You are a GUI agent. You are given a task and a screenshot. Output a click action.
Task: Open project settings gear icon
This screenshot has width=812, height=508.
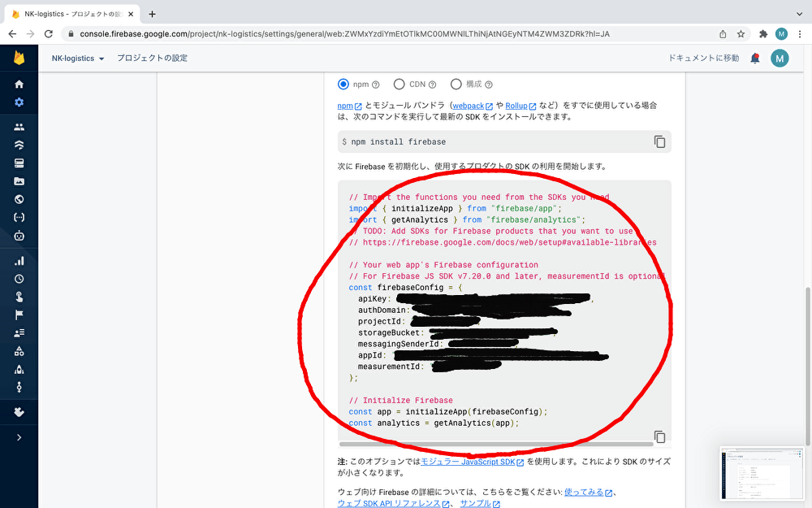(19, 102)
